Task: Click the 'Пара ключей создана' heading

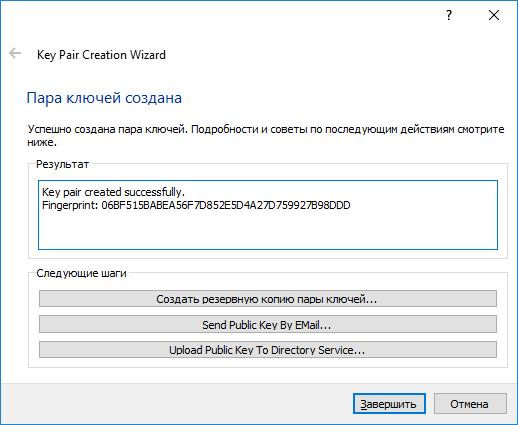Action: [104, 98]
